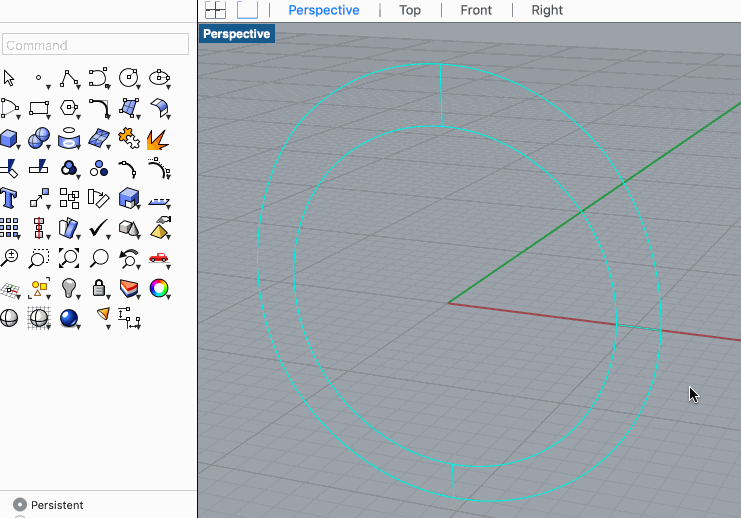This screenshot has height=518, width=741.
Task: Switch to wireframe grid sphere icon
Action: (39, 318)
